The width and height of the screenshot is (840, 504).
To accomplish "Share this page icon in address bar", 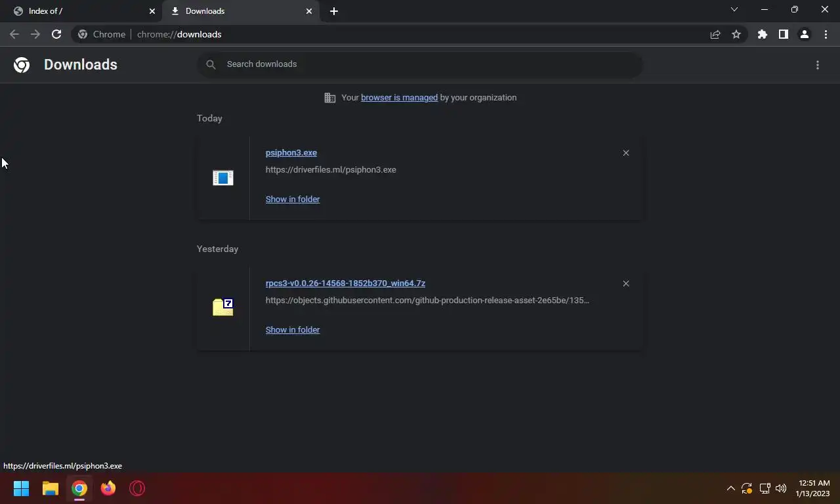I will click(x=715, y=34).
